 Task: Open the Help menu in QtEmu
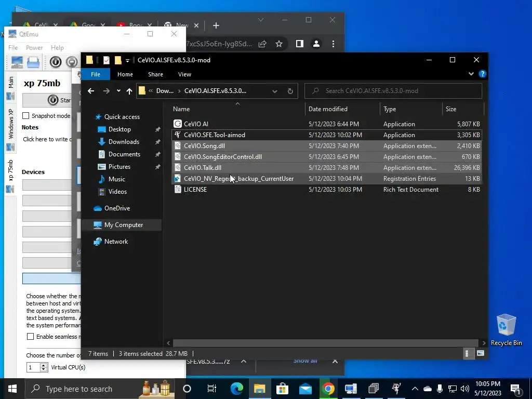57,48
